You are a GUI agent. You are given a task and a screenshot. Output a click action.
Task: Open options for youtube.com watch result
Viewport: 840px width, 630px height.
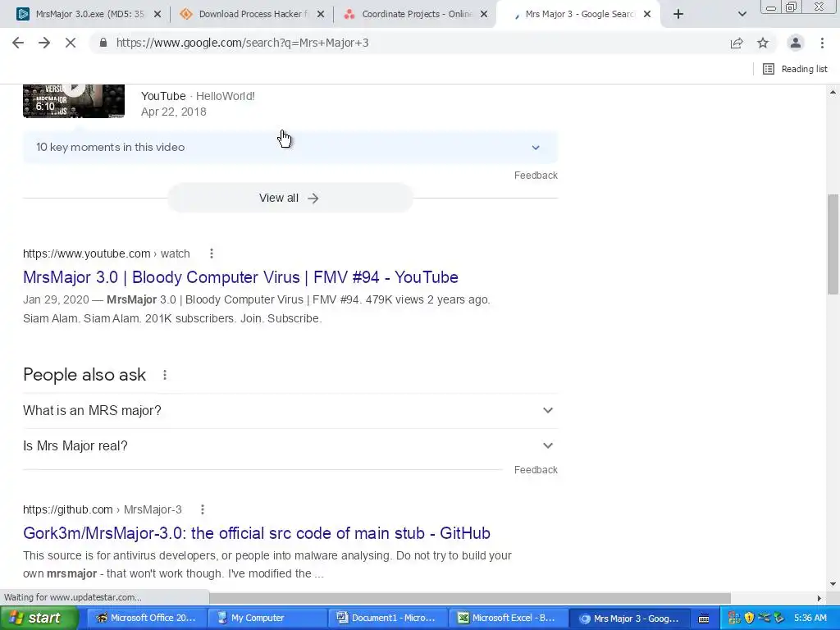click(x=212, y=253)
